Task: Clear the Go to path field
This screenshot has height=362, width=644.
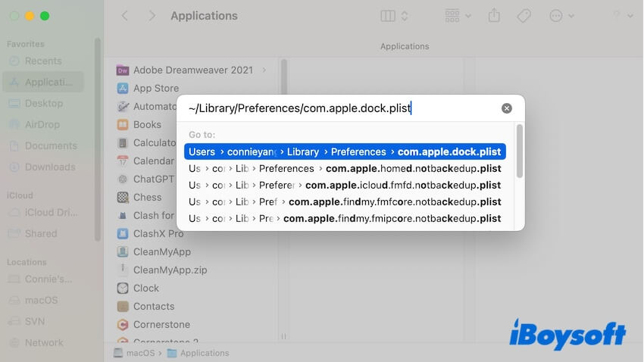Action: pyautogui.click(x=507, y=108)
